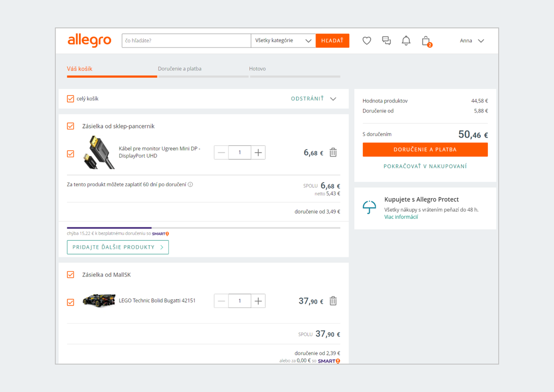554x392 pixels.
Task: Click the 'HĽADAŤ' search button
Action: coord(332,41)
